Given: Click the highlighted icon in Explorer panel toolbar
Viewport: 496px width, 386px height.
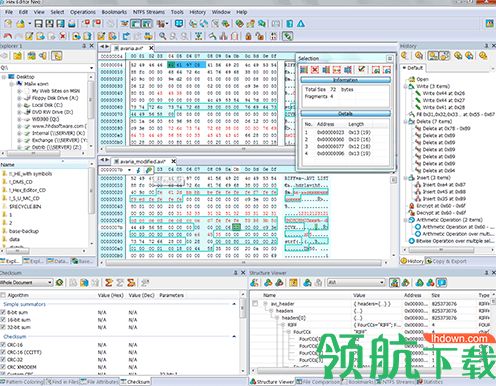Looking at the screenshot, I should (57, 56).
